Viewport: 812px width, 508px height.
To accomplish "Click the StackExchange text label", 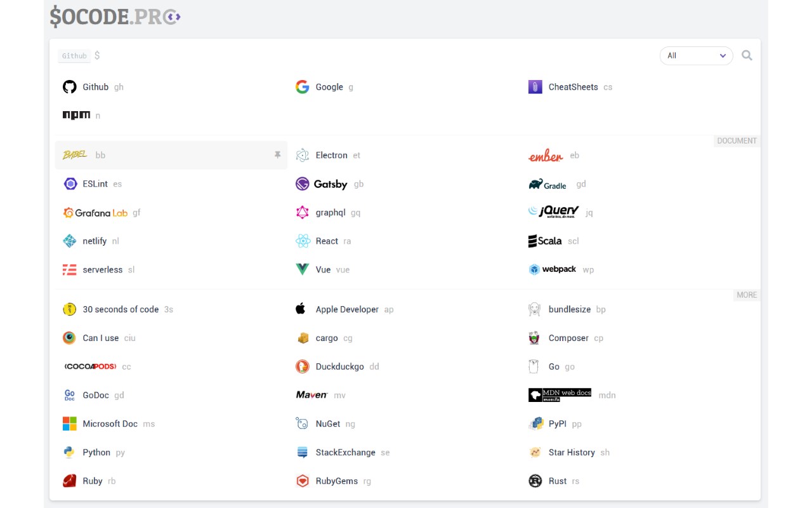I will [346, 452].
